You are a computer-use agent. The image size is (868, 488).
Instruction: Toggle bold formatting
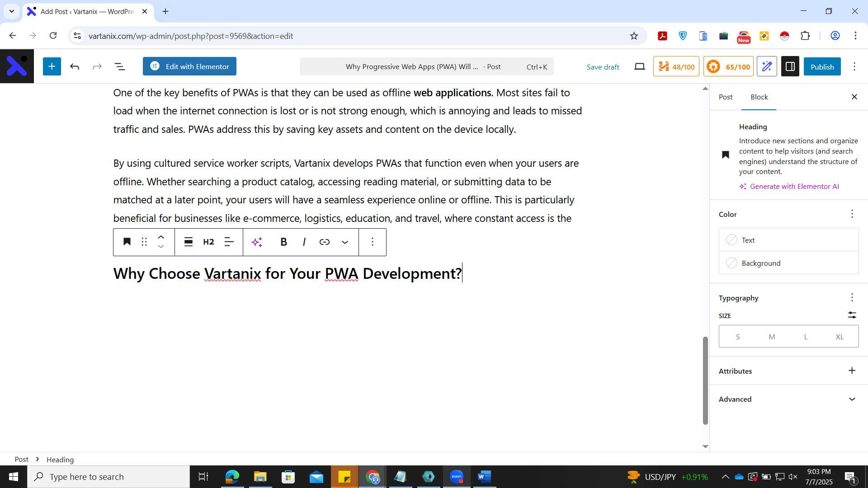click(283, 242)
